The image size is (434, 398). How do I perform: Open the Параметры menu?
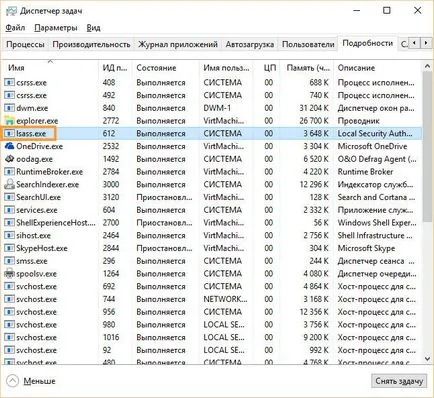(x=56, y=28)
